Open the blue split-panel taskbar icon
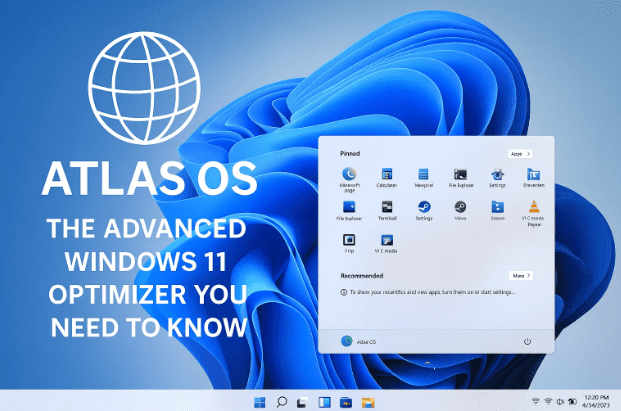This screenshot has height=411, width=621. [x=324, y=403]
